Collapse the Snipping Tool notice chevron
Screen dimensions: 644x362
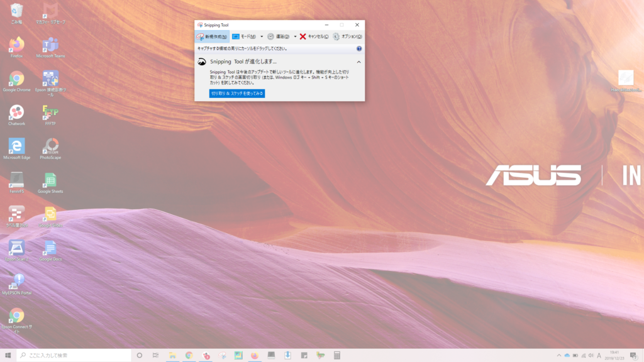click(x=358, y=62)
